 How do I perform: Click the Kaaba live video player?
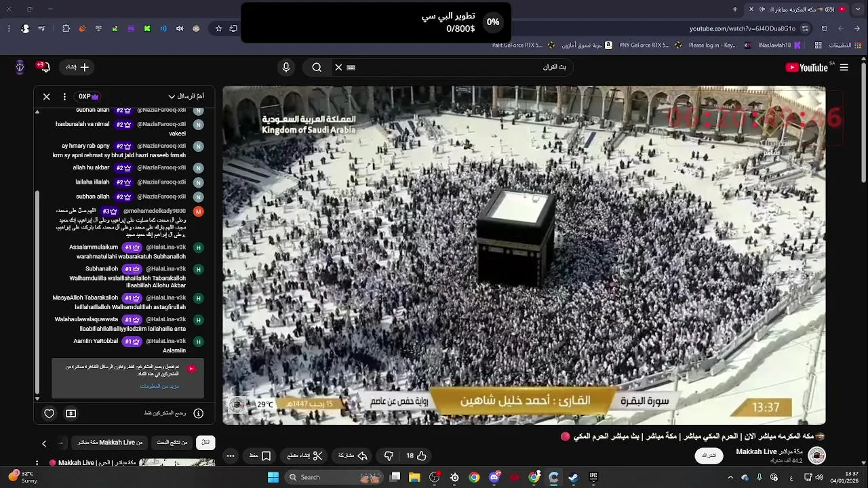pyautogui.click(x=524, y=255)
